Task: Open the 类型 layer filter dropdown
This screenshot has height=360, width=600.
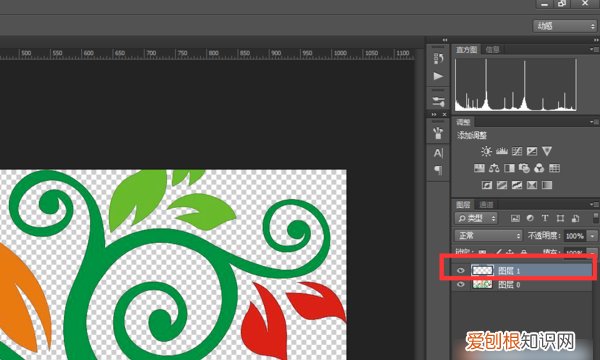Action: coord(476,218)
